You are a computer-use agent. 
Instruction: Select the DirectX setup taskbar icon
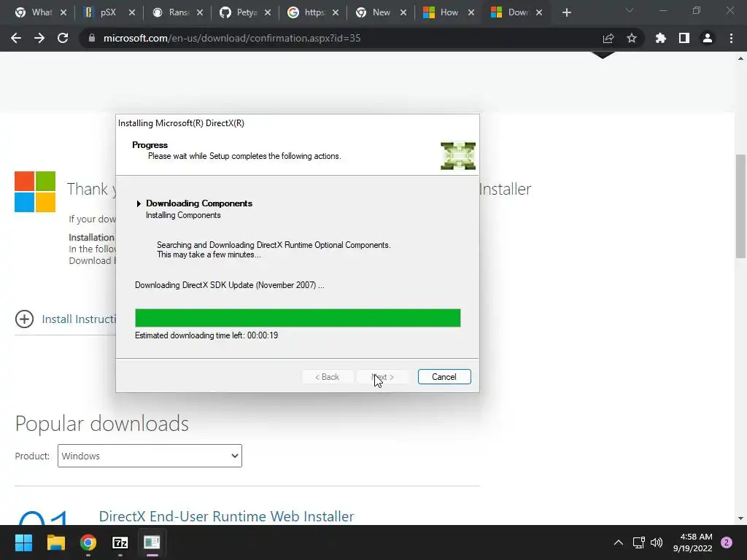[152, 542]
